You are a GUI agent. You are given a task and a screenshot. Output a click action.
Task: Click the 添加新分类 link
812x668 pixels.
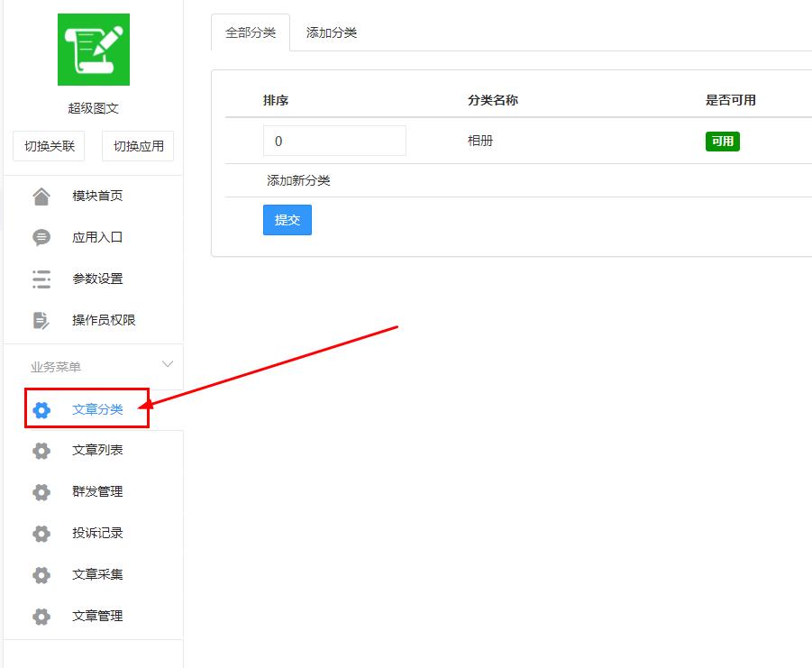point(298,180)
